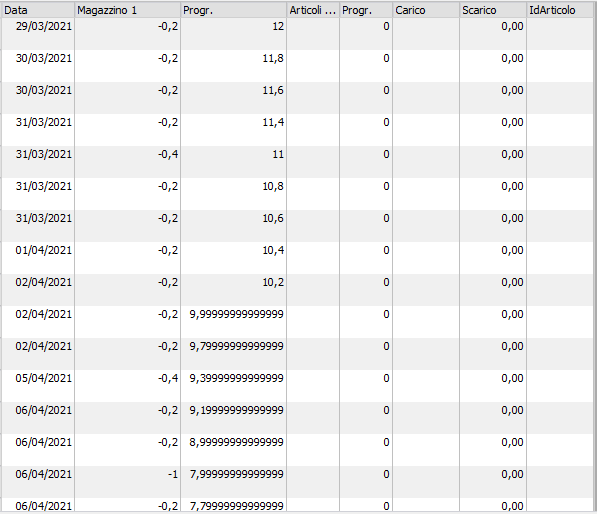
Task: Select the Carico column header
Action: tap(426, 10)
